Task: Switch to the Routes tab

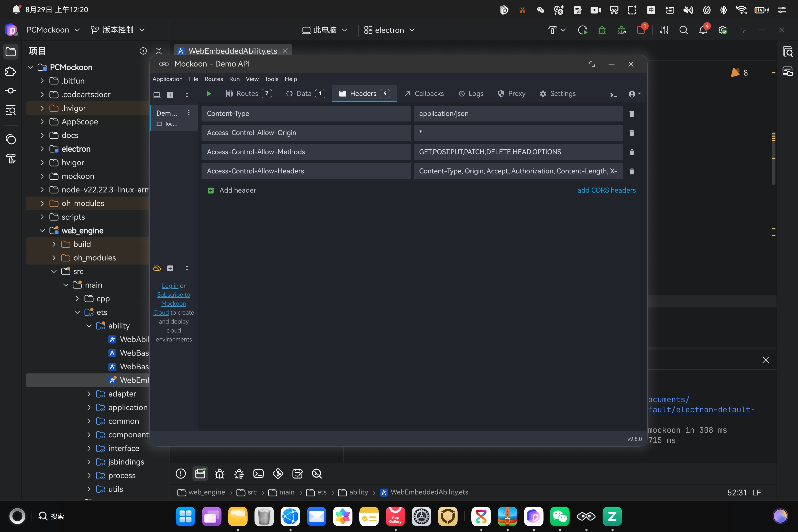Action: 248,94
